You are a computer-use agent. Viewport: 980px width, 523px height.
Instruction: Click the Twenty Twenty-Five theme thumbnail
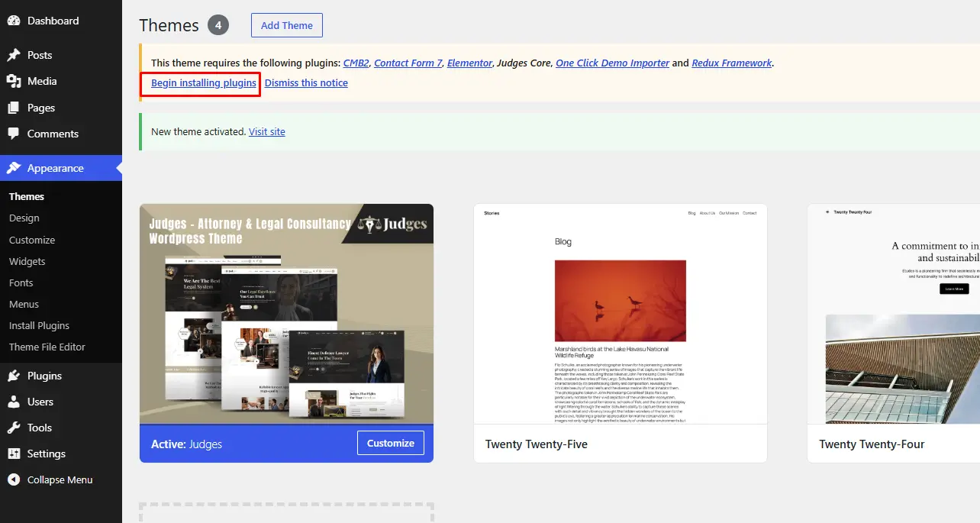point(621,314)
